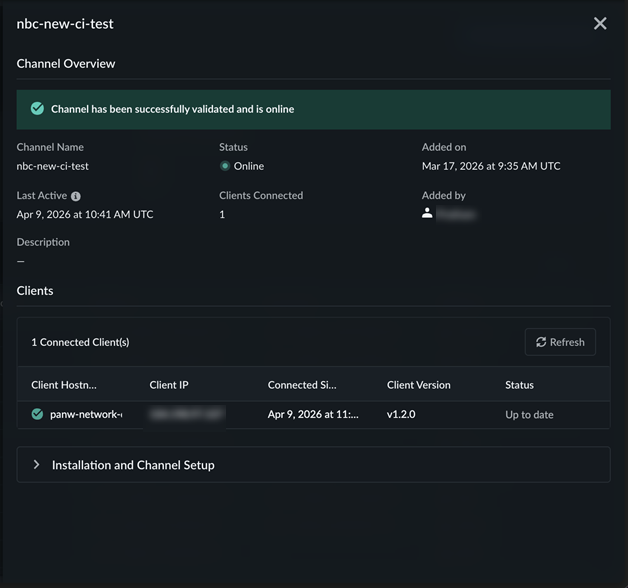The height and width of the screenshot is (588, 628).
Task: Close the nbc-new-ci-test panel
Action: coord(600,23)
